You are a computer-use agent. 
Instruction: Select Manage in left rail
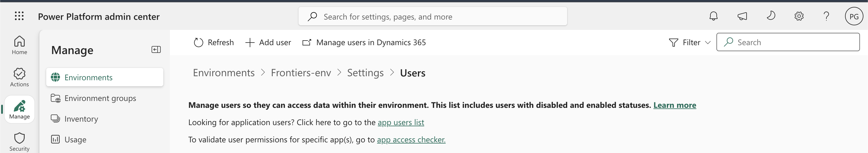click(x=19, y=110)
